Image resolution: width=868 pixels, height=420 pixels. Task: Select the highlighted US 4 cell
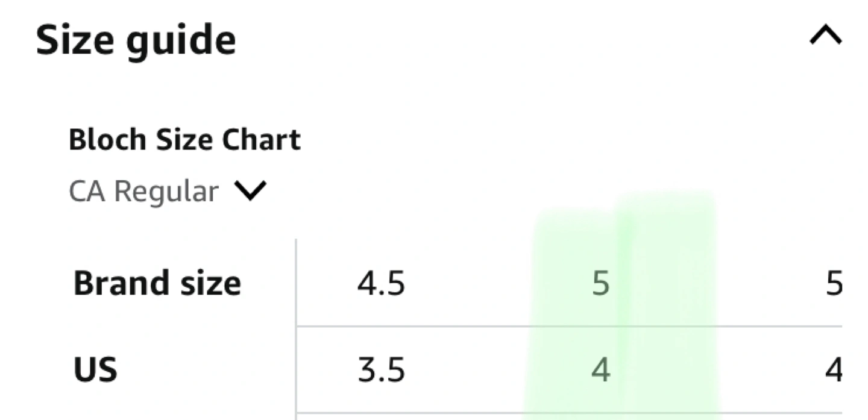(x=600, y=370)
